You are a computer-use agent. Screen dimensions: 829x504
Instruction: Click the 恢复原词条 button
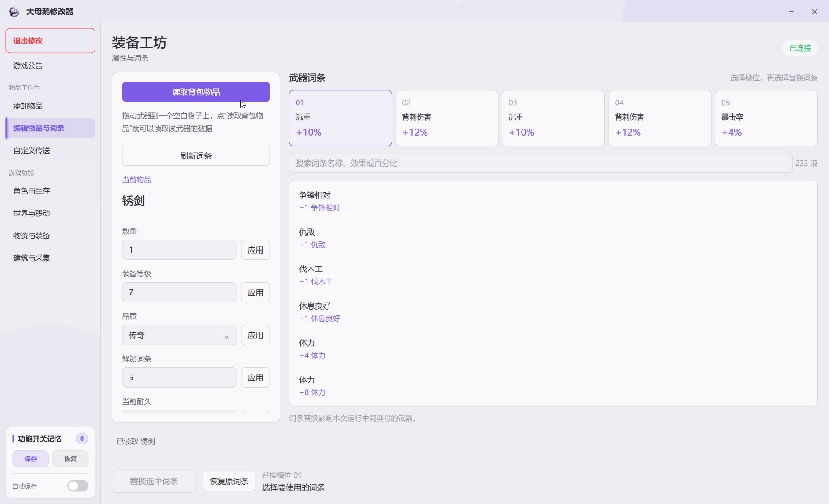(x=229, y=481)
